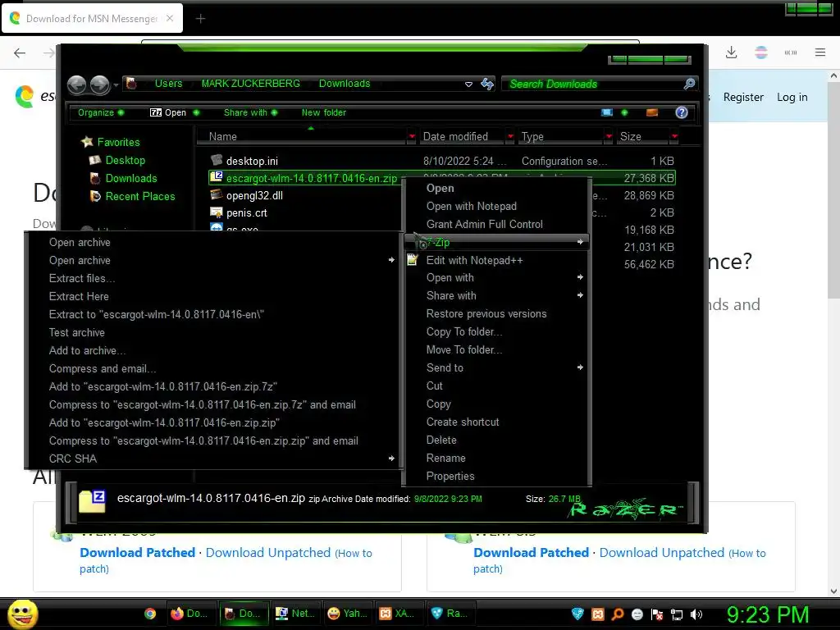This screenshot has height=630, width=840.
Task: Click New folder in the toolbar
Action: tap(323, 112)
